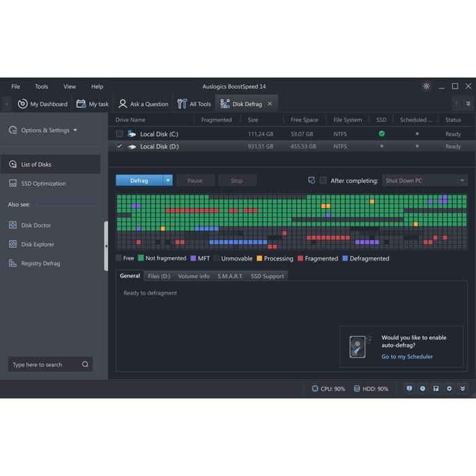Expand the status bar double-chevron icon
The height and width of the screenshot is (476, 476).
point(462,388)
